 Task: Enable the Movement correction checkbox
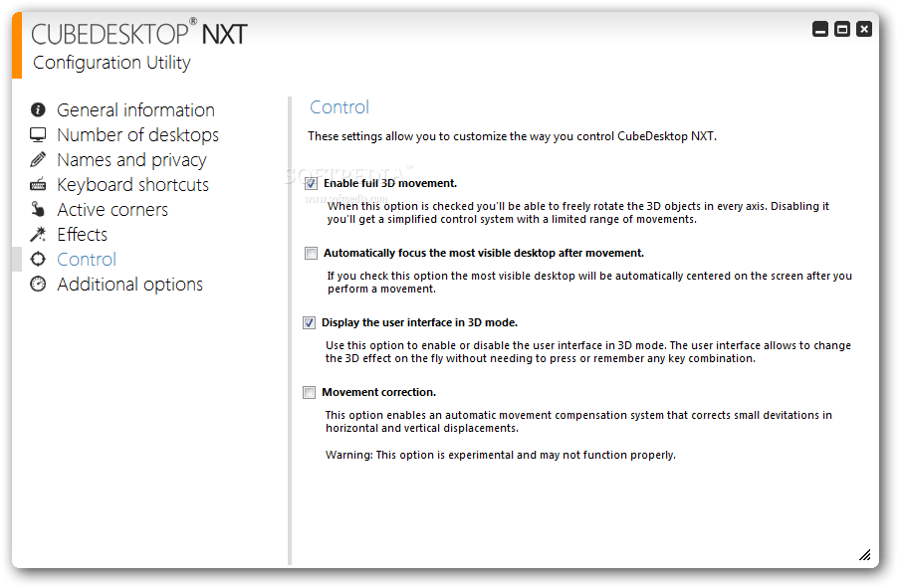point(309,393)
